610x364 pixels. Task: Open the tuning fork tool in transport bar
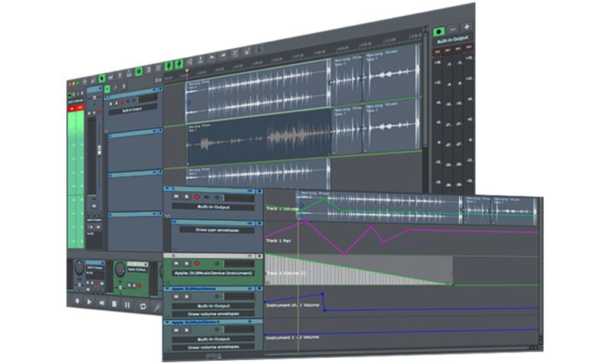[x=157, y=308]
